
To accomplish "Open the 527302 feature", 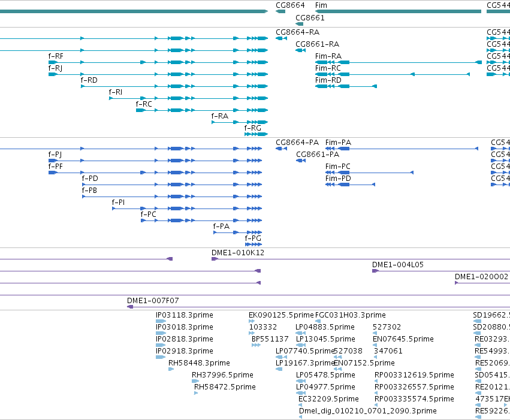I will pos(375,333).
